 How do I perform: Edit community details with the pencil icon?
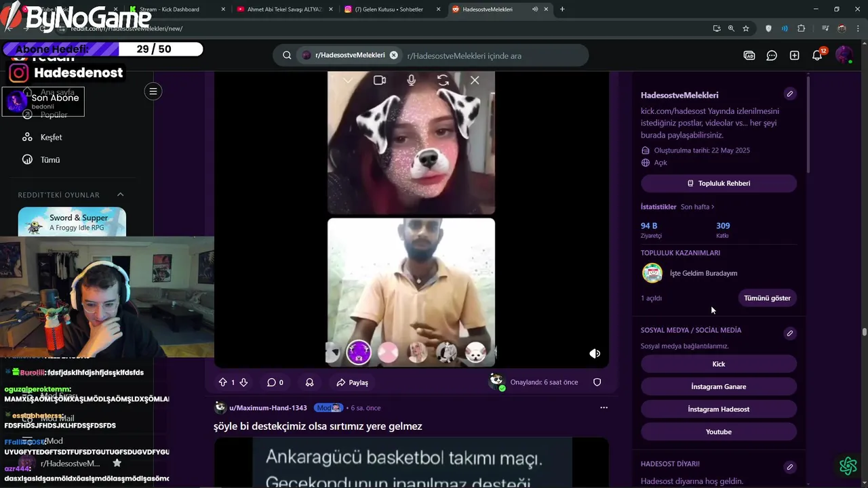coord(789,94)
